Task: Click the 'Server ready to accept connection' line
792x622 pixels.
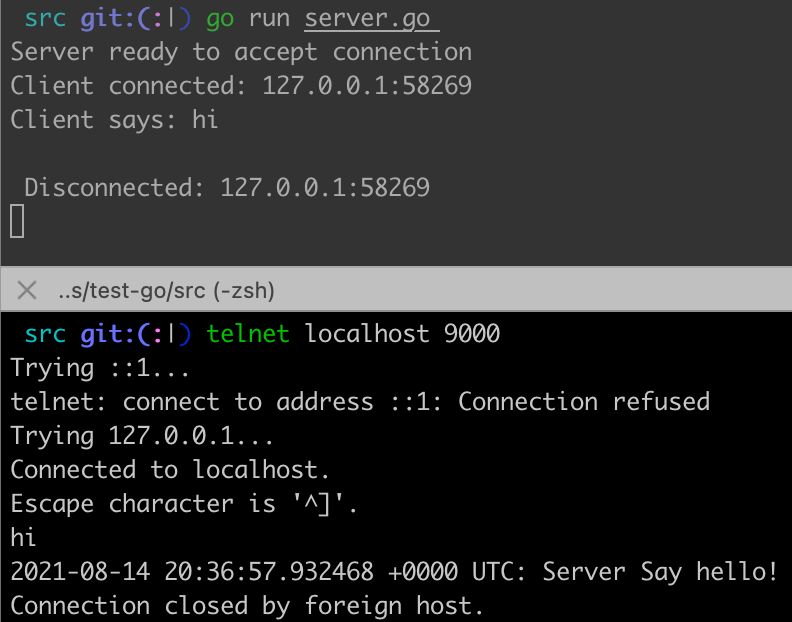Action: (241, 52)
